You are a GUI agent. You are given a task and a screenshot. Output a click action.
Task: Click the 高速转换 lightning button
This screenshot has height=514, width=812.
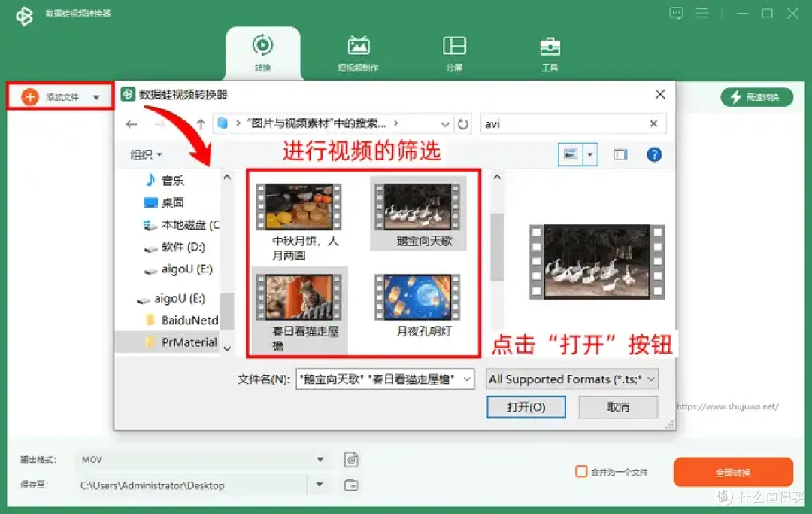point(756,97)
